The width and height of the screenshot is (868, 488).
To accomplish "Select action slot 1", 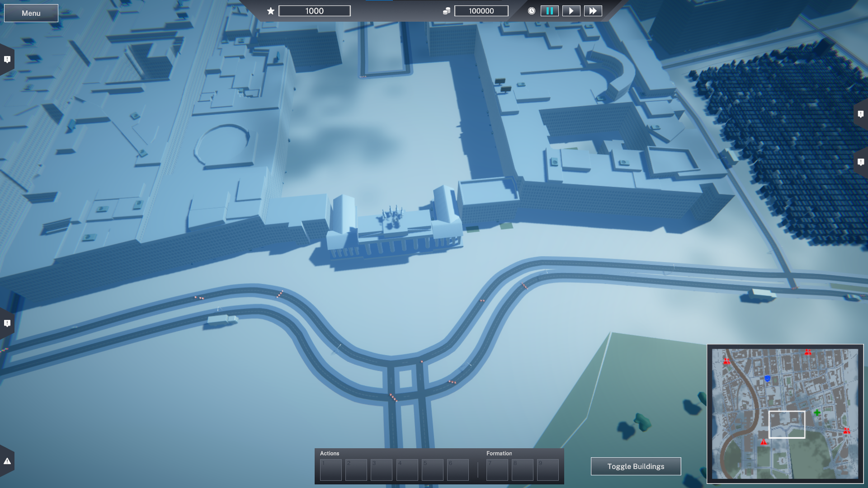I will coord(330,470).
